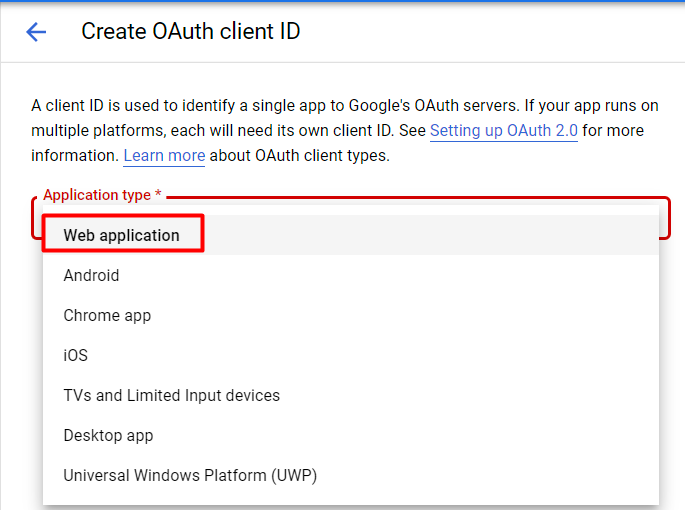Viewport: 685px width, 510px height.
Task: Click the 'A client ID is used' sentence
Action: pos(100,106)
